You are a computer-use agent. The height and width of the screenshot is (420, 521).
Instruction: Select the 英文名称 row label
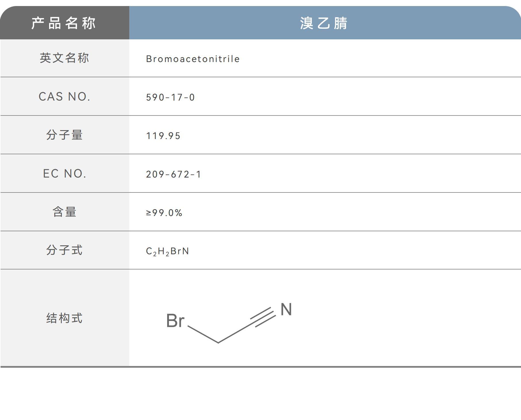64,58
